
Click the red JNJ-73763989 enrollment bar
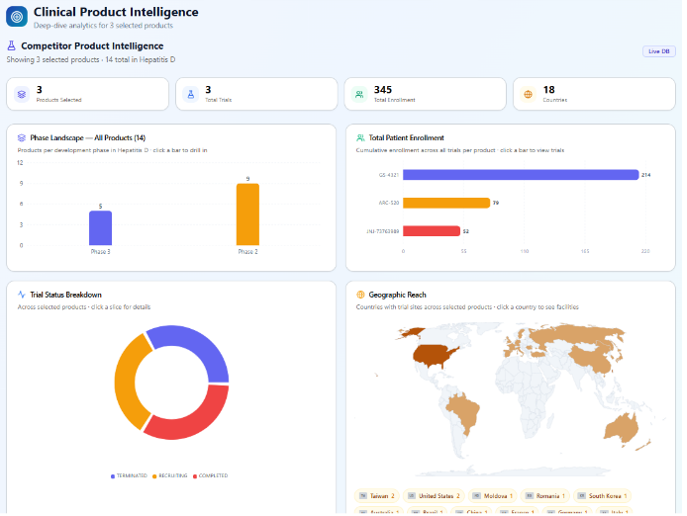432,231
